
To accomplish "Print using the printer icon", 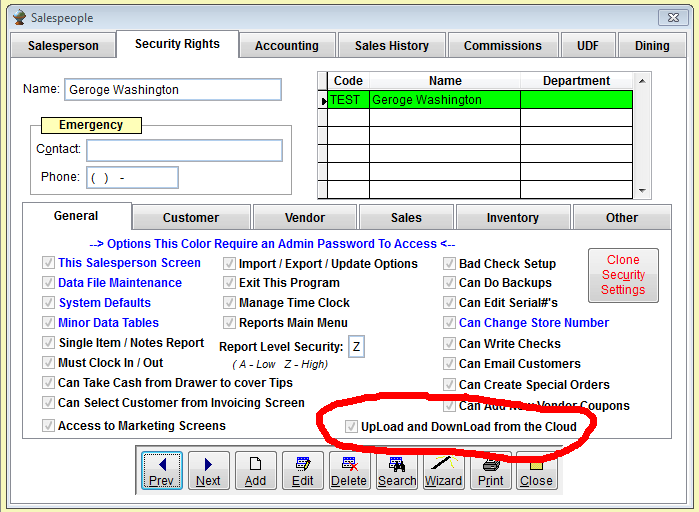I will point(490,470).
